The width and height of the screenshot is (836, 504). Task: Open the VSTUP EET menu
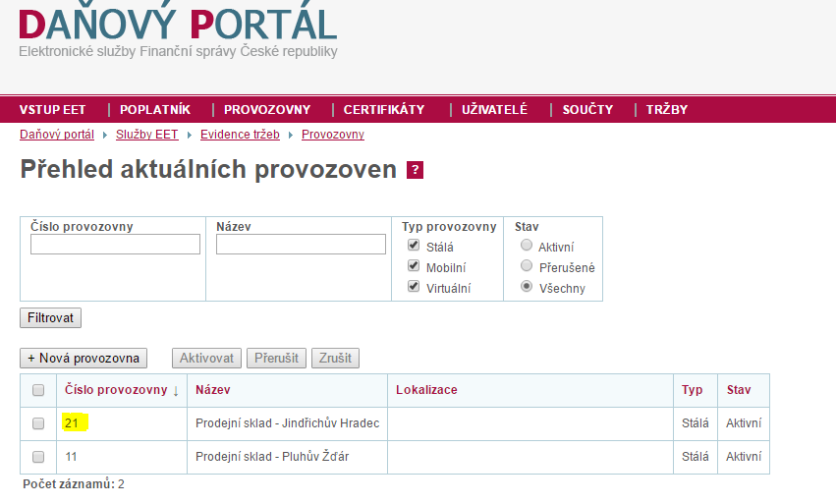[x=52, y=110]
